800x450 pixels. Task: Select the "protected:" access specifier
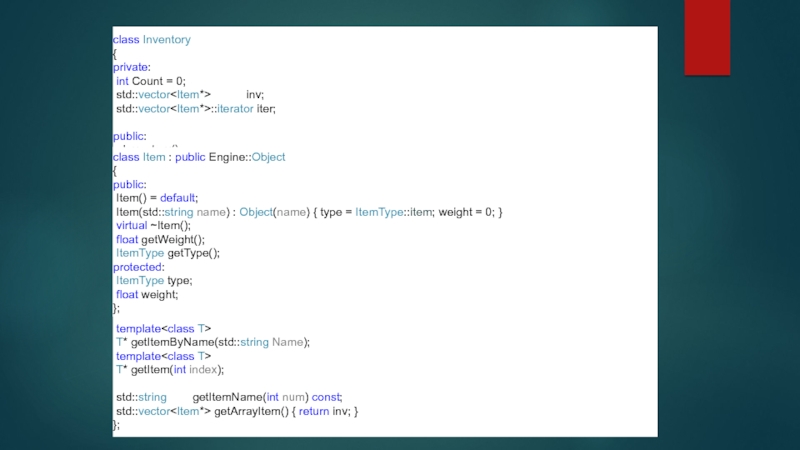pyautogui.click(x=137, y=267)
